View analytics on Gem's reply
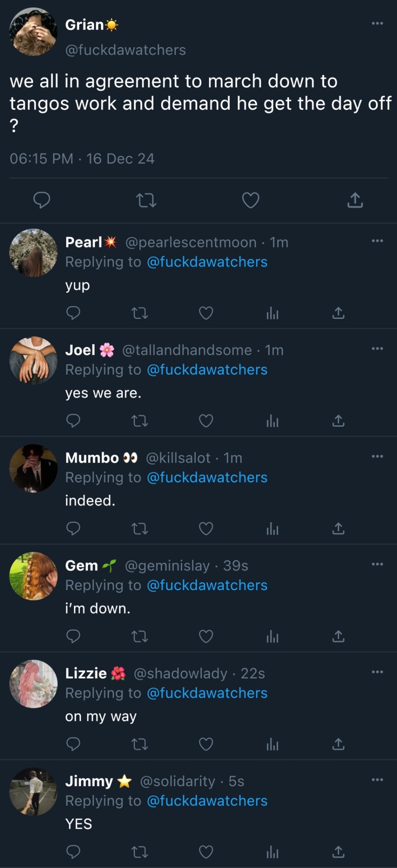This screenshot has width=397, height=868. 272,637
